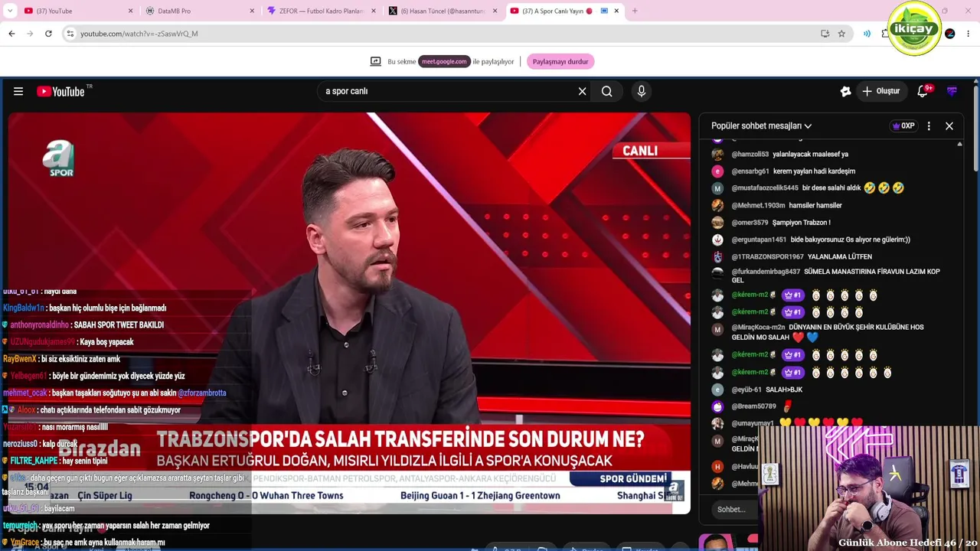Viewport: 980px width, 551px height.
Task: Open the YouTube guide hamburger menu
Action: (18, 91)
